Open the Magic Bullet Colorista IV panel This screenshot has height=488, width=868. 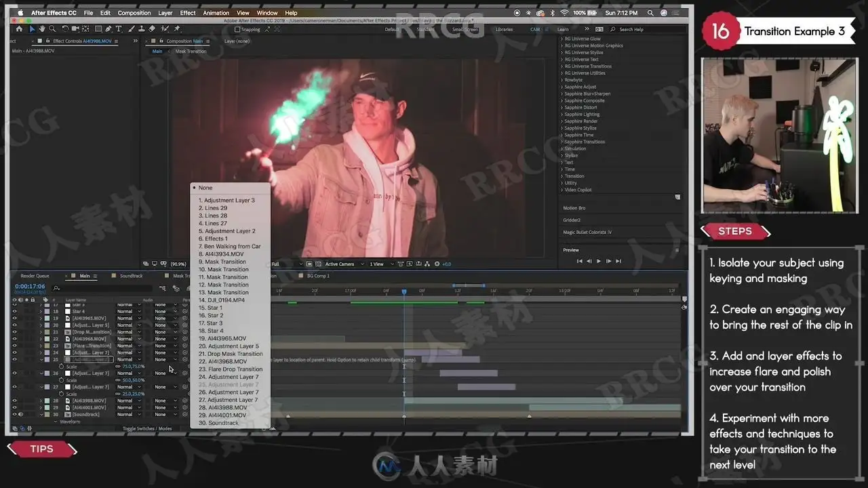(587, 232)
